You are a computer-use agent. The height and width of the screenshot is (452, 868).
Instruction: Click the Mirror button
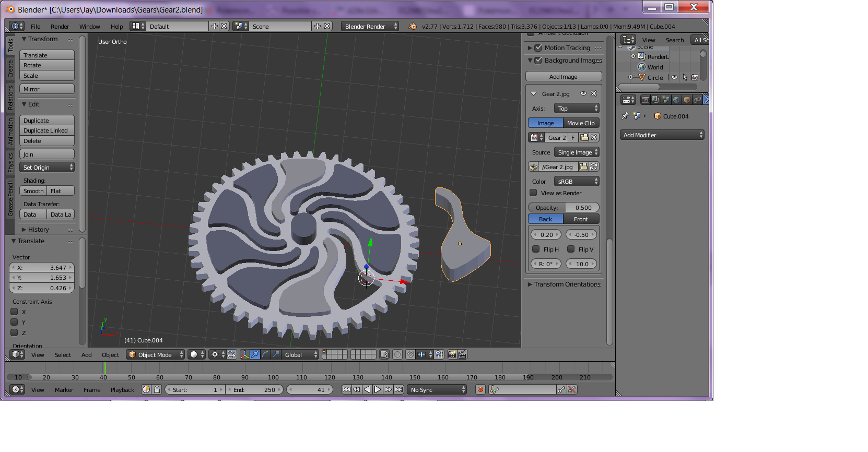pos(47,89)
